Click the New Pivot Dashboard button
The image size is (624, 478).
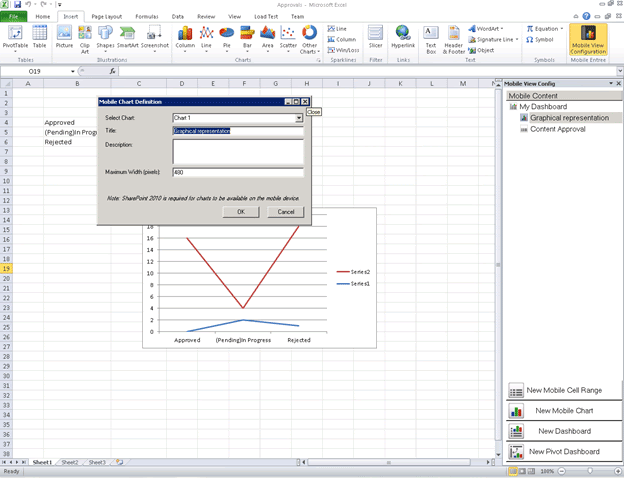(x=563, y=452)
